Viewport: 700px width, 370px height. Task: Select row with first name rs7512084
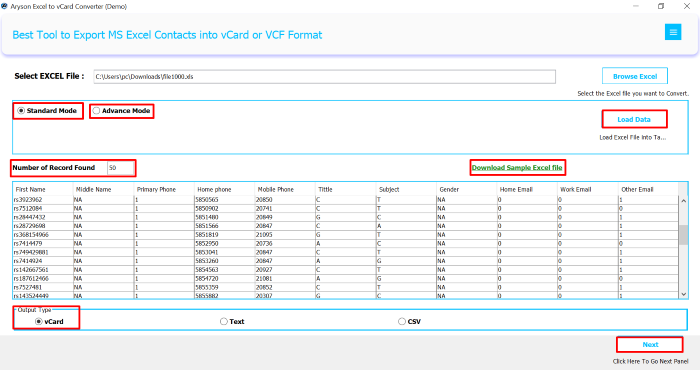tap(346, 208)
